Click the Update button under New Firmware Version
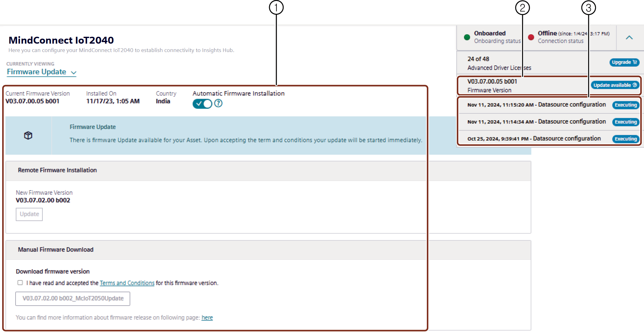The height and width of the screenshot is (334, 644). [29, 214]
